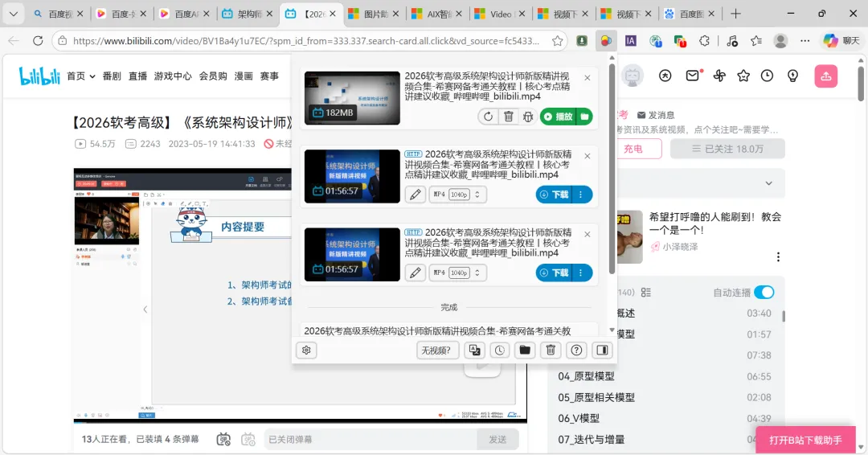The image size is (868, 455).
Task: Open the 182MB video thumbnail
Action: [352, 98]
